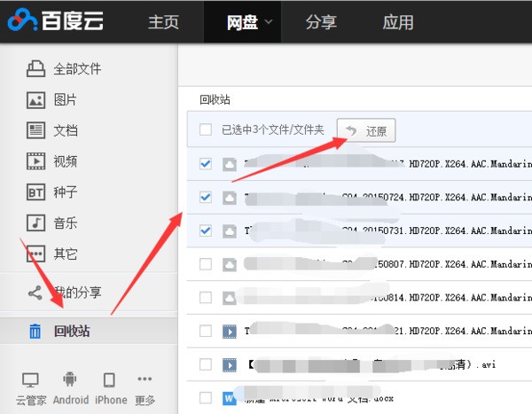The width and height of the screenshot is (532, 414).
Task: Click the Android robot icon
Action: pyautogui.click(x=69, y=379)
